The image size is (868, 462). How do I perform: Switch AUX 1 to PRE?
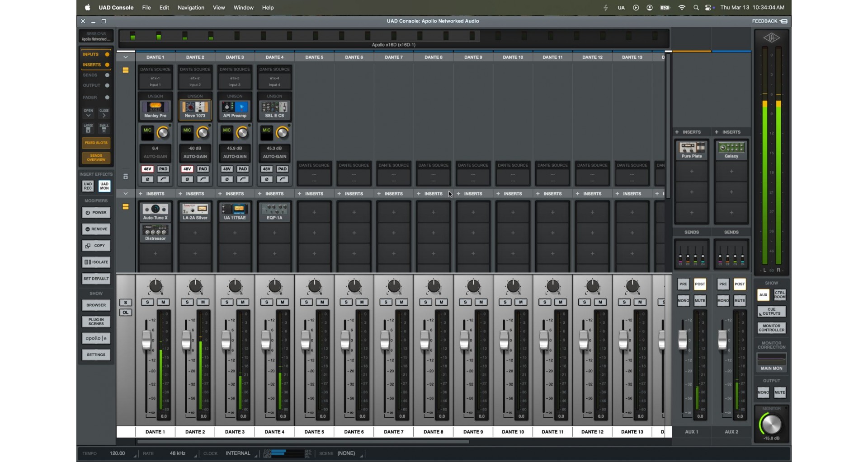(x=683, y=284)
